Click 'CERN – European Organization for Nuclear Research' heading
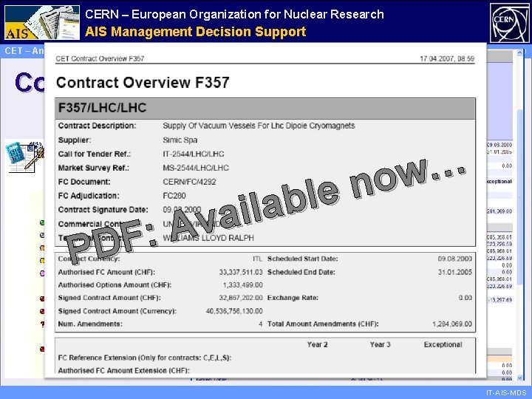532x399 pixels. pyautogui.click(x=234, y=14)
